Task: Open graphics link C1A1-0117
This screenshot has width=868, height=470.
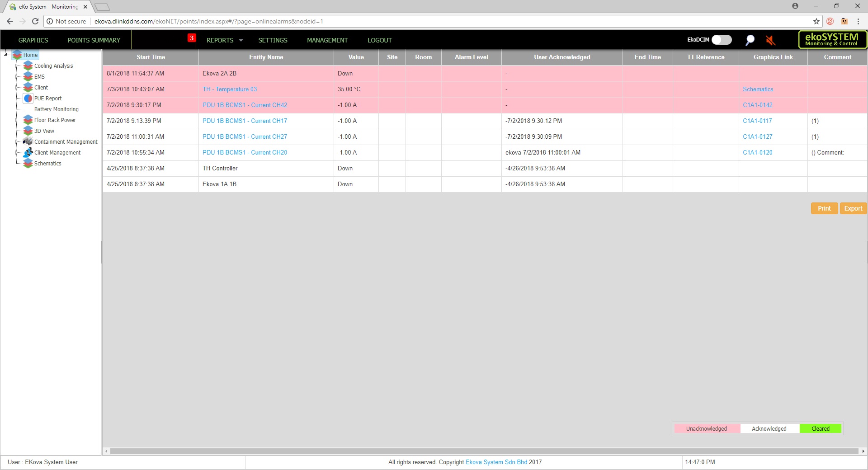Action: click(757, 121)
